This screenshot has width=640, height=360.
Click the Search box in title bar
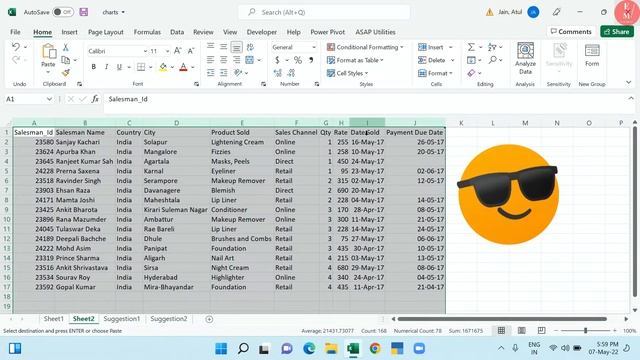point(324,12)
